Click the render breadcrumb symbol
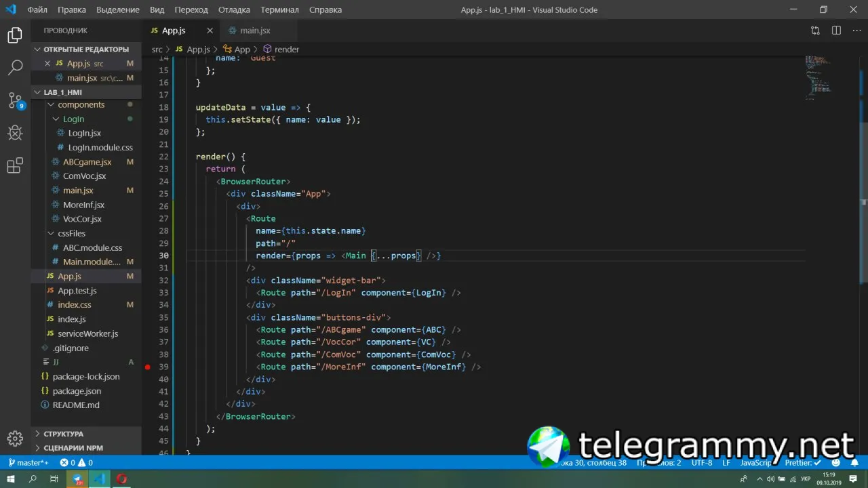Image resolution: width=868 pixels, height=488 pixels. tap(281, 49)
